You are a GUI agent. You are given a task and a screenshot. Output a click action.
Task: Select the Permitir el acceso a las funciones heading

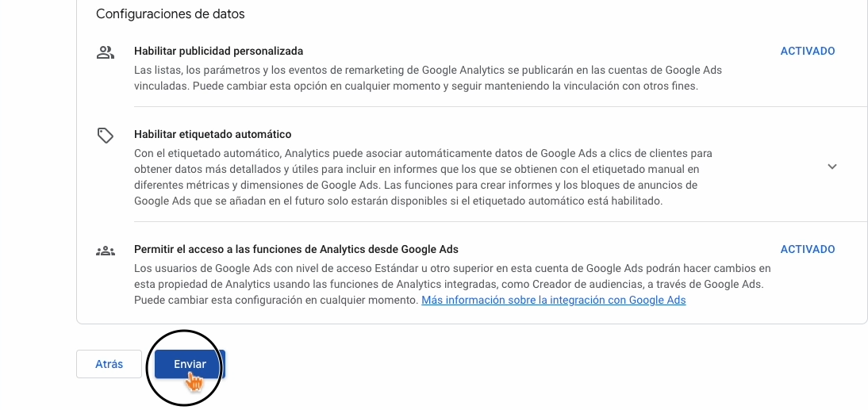(x=296, y=249)
